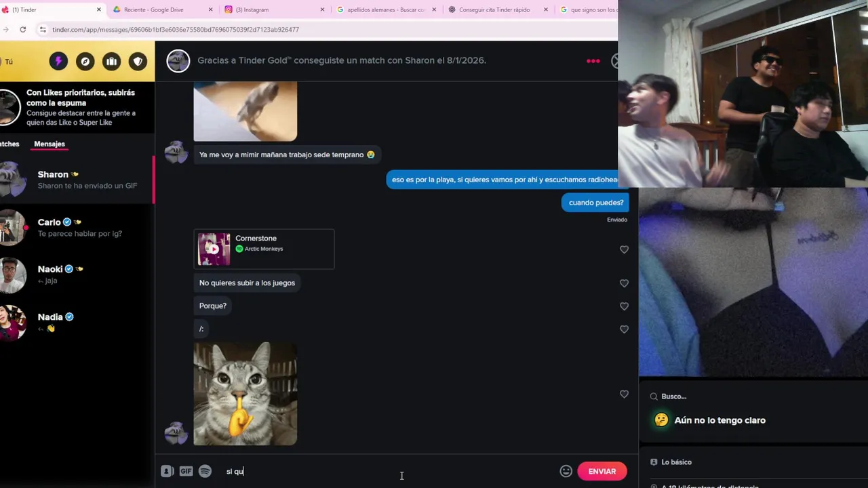Close the 'apellidos alemanes' browser tab
The width and height of the screenshot is (868, 488).
434,9
